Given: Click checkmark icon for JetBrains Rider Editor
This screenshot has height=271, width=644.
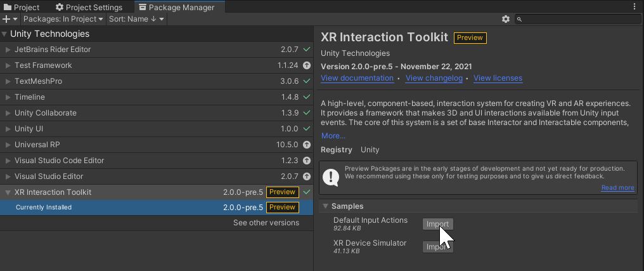Looking at the screenshot, I should (306, 50).
